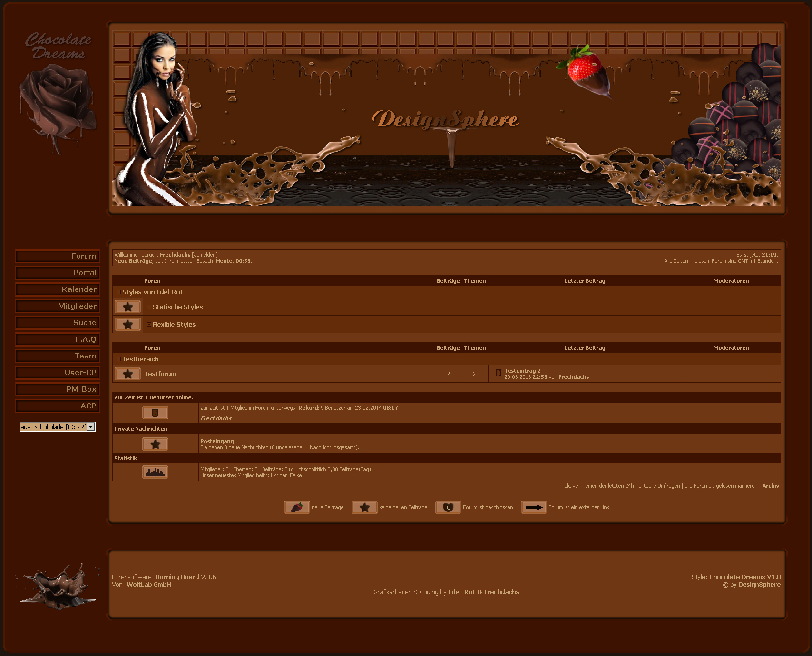This screenshot has height=656, width=812.
Task: Open the Forum menu item
Action: pyautogui.click(x=58, y=256)
